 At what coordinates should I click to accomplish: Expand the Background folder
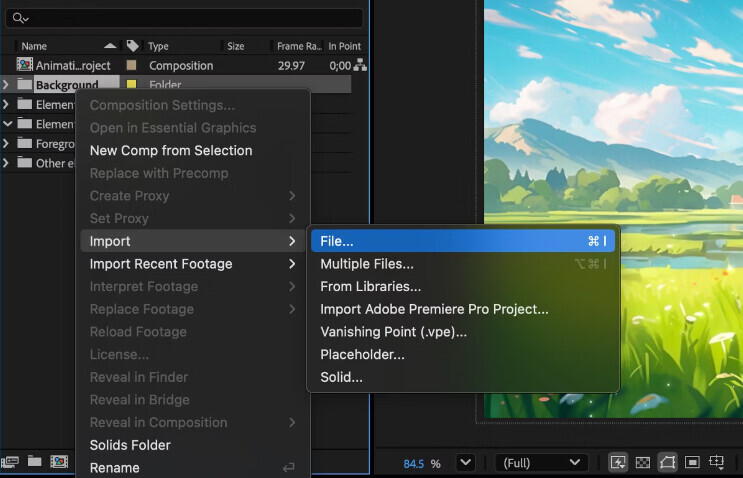click(6, 85)
